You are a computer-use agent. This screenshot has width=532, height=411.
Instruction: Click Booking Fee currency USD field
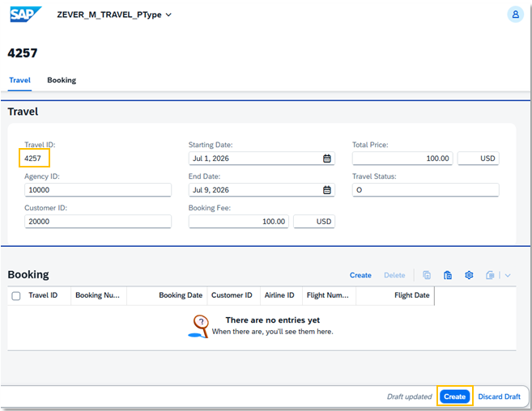tap(314, 222)
